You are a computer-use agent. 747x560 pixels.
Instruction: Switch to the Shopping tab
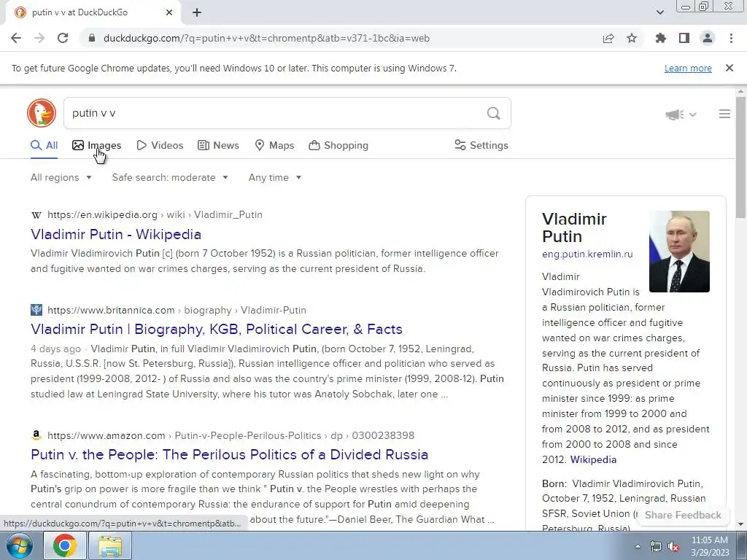338,145
